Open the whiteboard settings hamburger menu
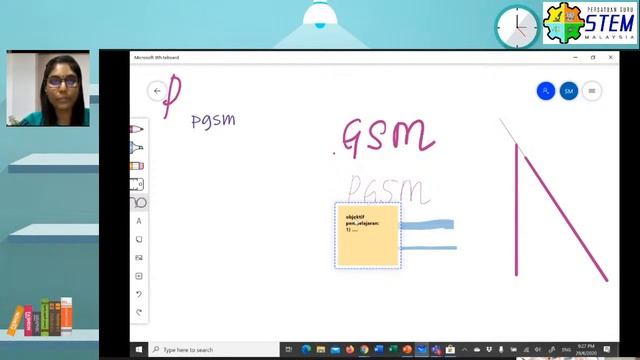The image size is (640, 360). point(592,91)
